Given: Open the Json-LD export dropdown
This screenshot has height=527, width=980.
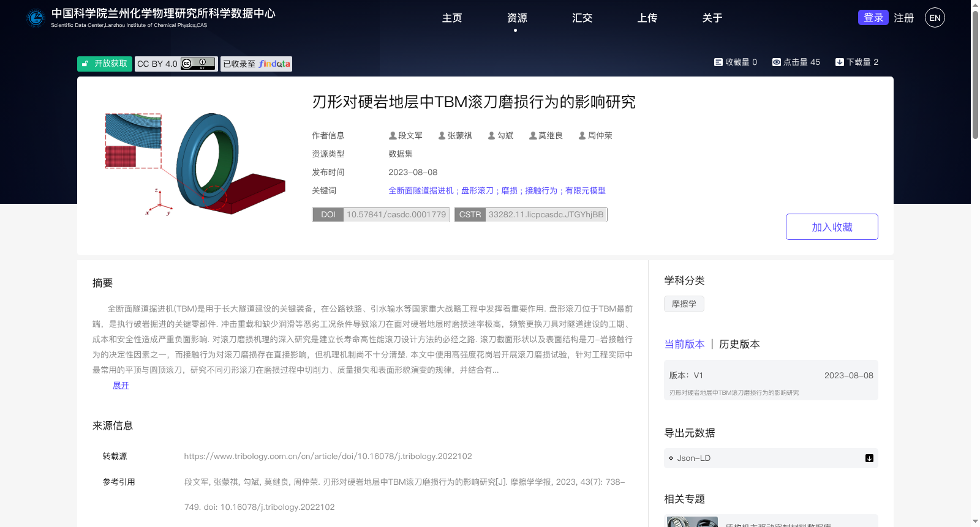Looking at the screenshot, I should 771,458.
